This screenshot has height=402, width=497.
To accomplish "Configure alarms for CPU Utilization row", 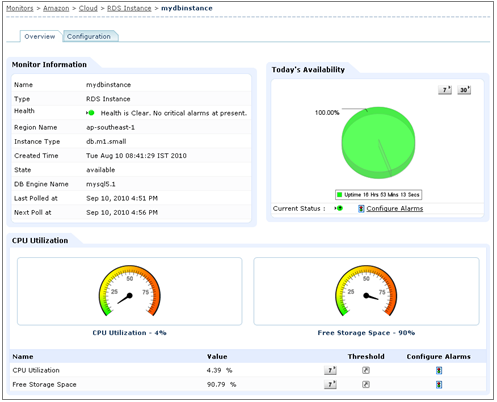I will click(x=439, y=370).
